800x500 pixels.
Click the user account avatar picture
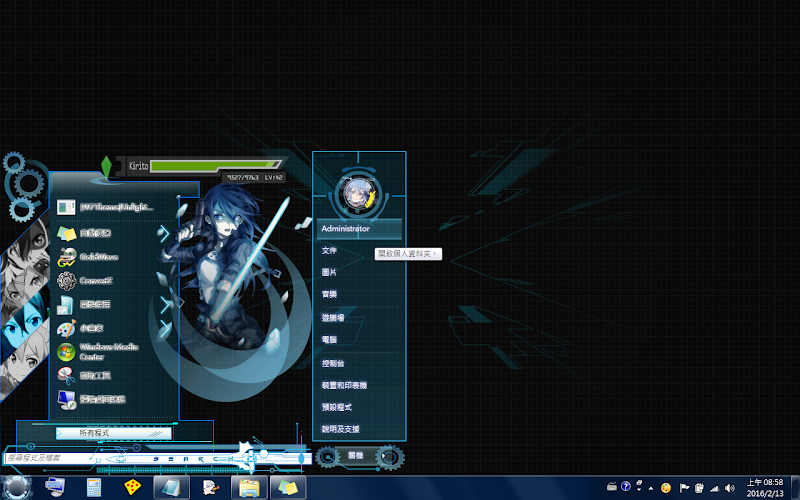[359, 194]
